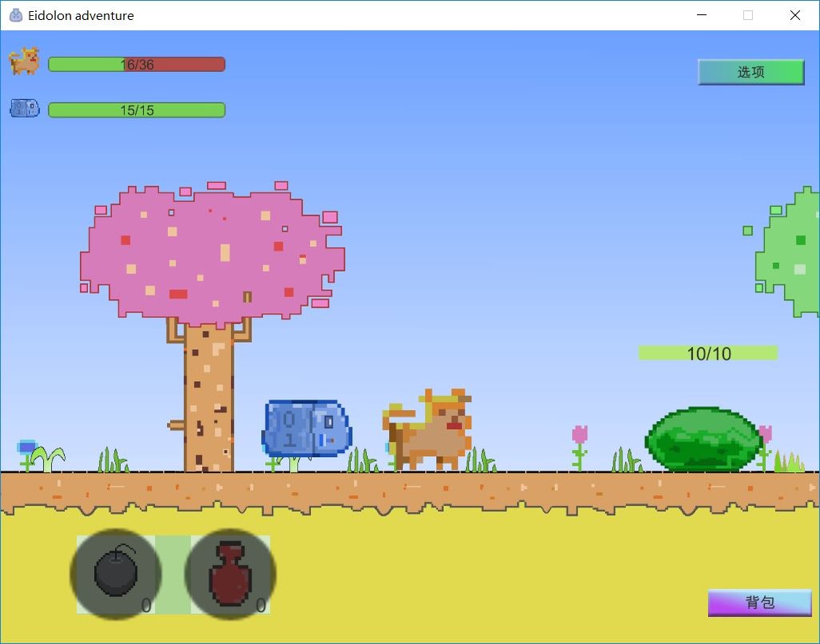Select the black bomb item
This screenshot has width=820, height=644.
(116, 573)
